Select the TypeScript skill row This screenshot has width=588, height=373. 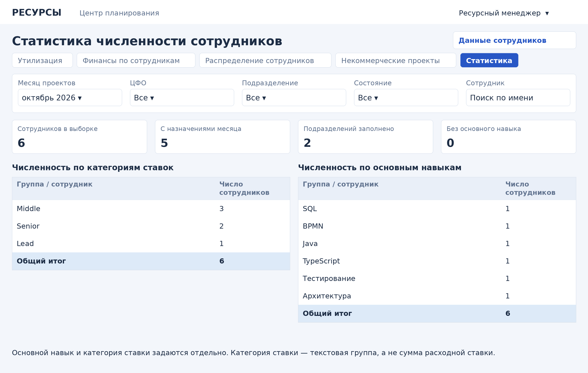pyautogui.click(x=437, y=261)
